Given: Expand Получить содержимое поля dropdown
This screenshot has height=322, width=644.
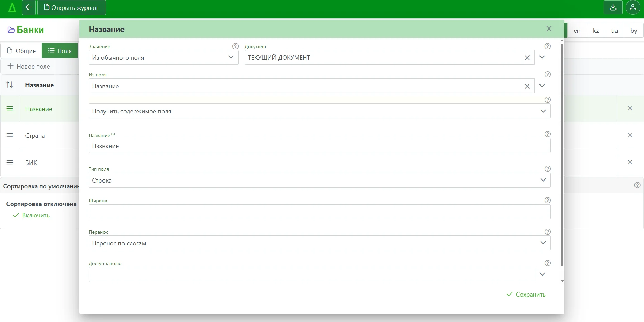Looking at the screenshot, I should point(319,111).
